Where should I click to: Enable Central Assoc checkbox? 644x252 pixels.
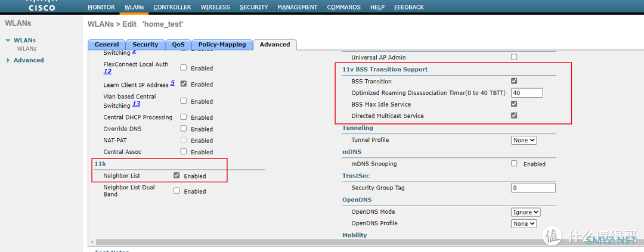pos(184,151)
